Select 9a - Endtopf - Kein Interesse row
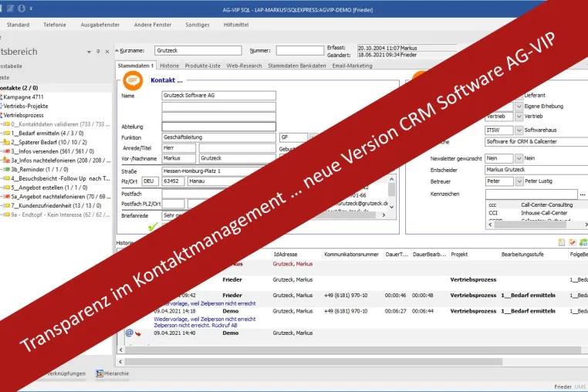 click(x=60, y=215)
